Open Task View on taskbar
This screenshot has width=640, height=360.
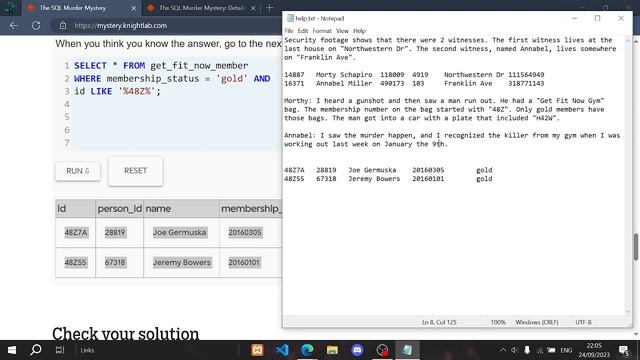click(x=60, y=350)
